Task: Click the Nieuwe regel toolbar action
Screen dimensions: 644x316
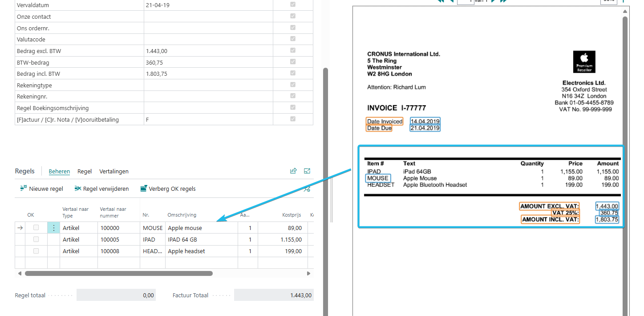Action: click(42, 189)
